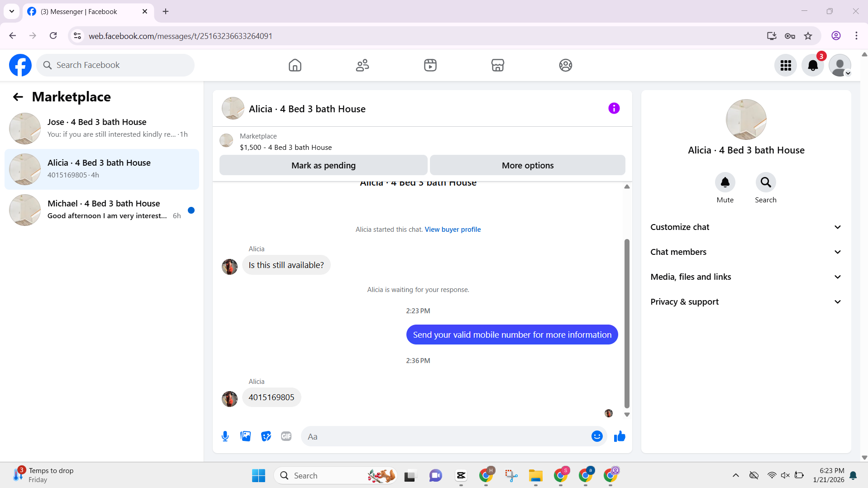868x488 pixels.
Task: Reload the page
Action: point(53,36)
